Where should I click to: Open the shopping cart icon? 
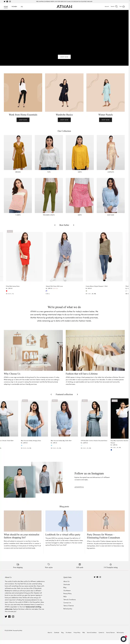pos(123,7)
